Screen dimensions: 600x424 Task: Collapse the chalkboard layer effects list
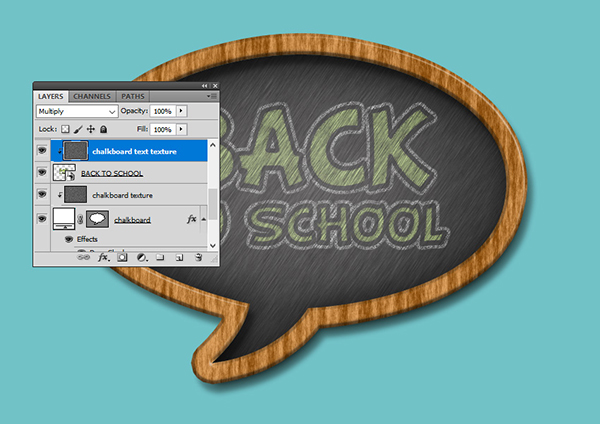click(x=204, y=218)
